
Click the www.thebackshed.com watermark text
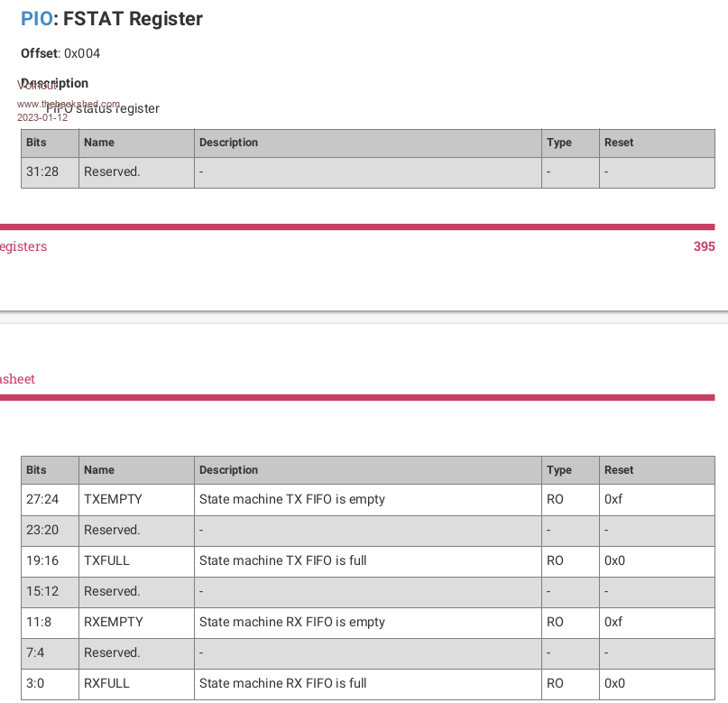coord(69,104)
